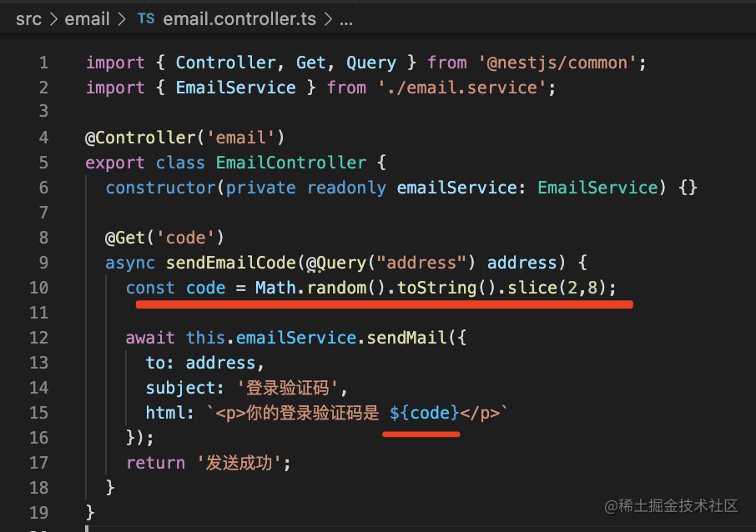
Task: Click chevron after src breadcrumb
Action: (53, 19)
